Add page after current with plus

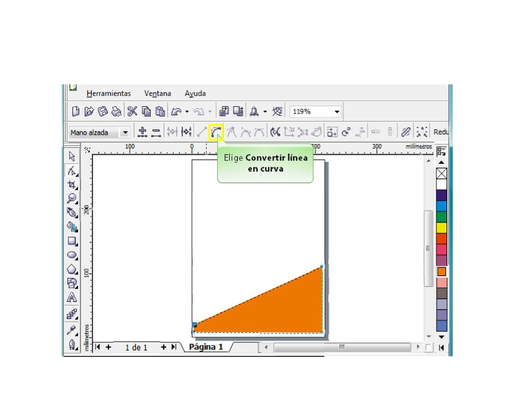tap(164, 347)
